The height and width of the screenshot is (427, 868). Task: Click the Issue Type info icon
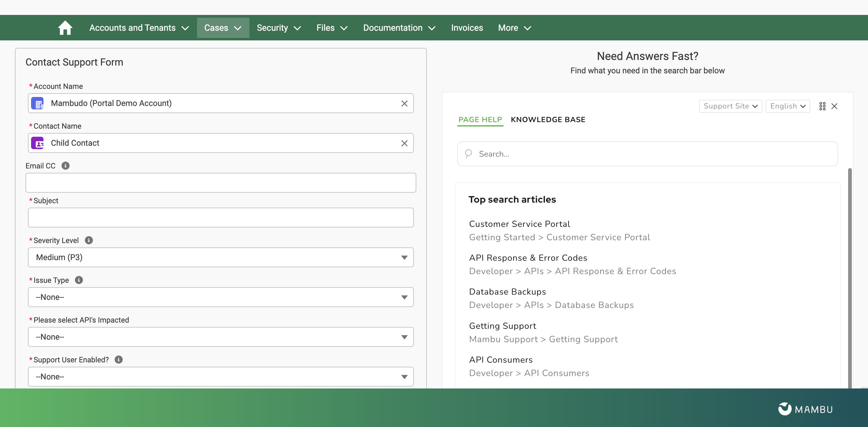coord(79,280)
